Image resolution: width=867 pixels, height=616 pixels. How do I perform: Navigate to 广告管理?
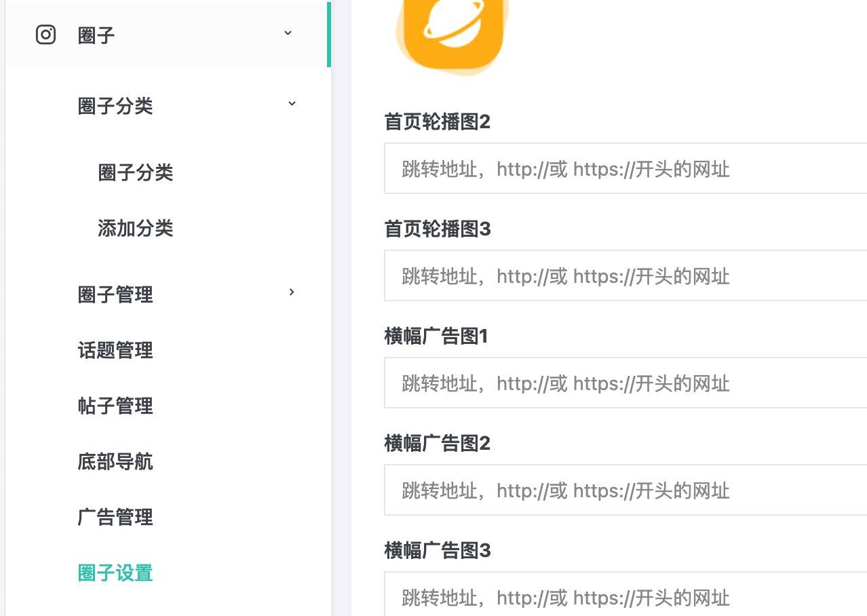coord(115,518)
